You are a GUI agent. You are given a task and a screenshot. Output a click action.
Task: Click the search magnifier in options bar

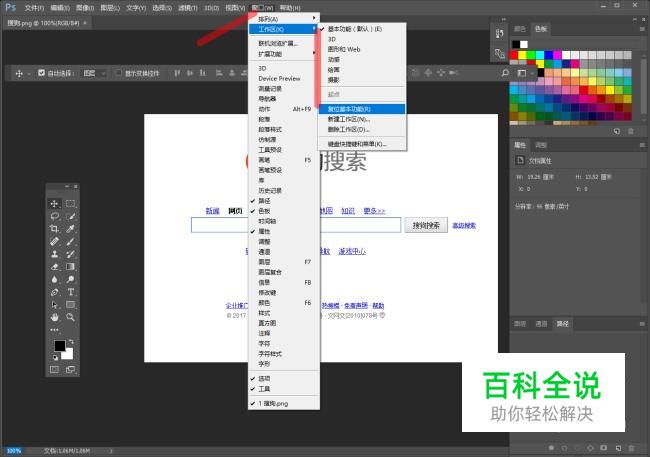coord(505,73)
